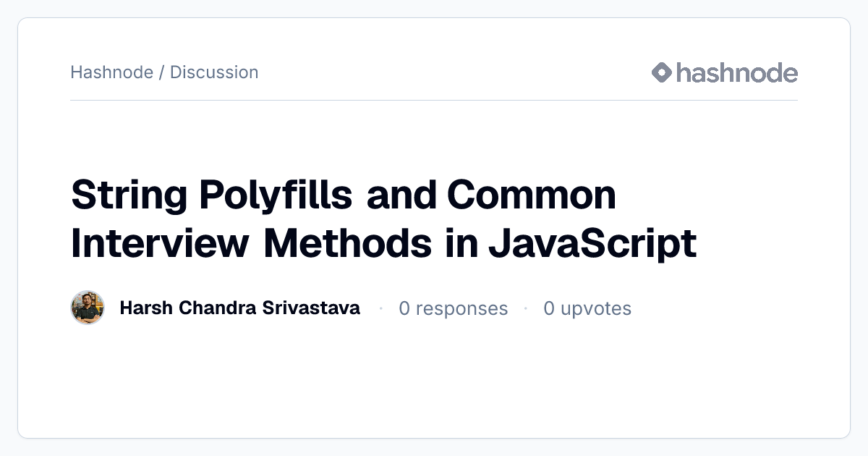The width and height of the screenshot is (868, 456).
Task: Click the Hashnode diamond logo icon
Action: [662, 72]
